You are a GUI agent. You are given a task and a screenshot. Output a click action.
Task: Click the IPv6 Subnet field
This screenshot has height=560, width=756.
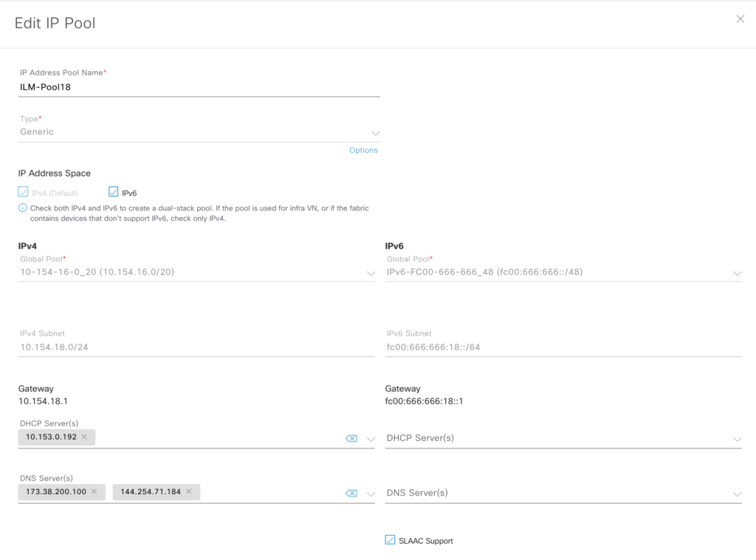(x=563, y=347)
